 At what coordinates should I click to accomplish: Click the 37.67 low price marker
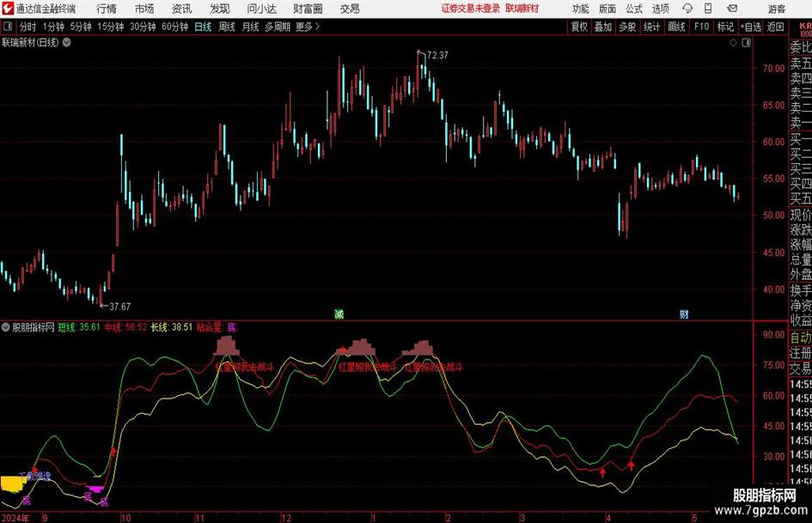click(119, 307)
